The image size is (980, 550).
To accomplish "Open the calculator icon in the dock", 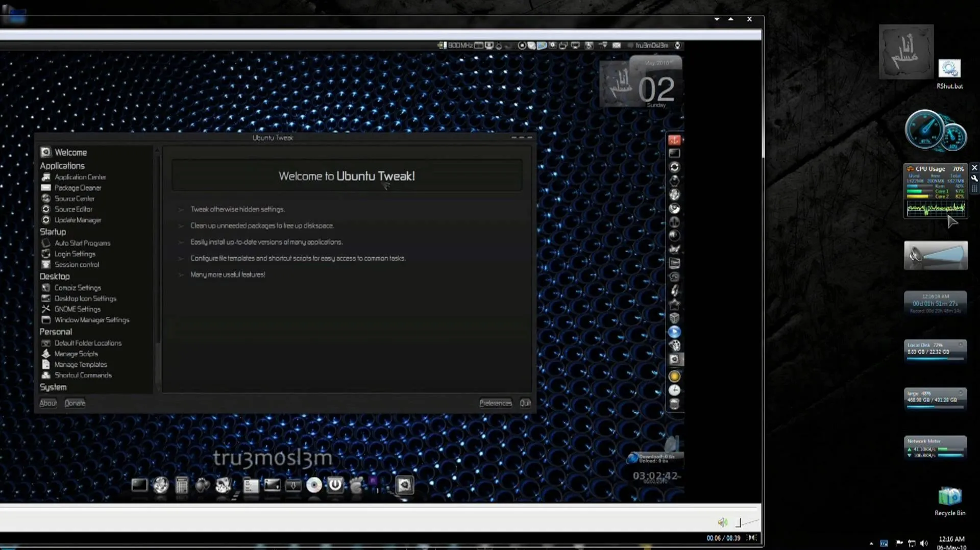I will tap(182, 485).
